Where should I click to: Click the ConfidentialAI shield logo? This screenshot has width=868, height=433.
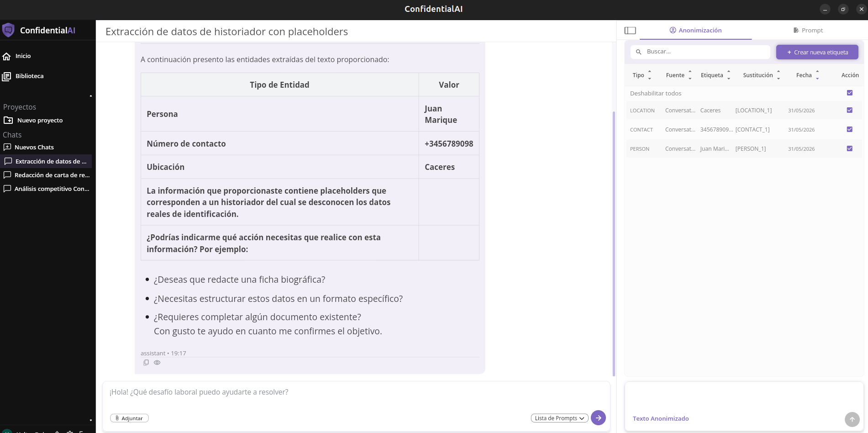tap(8, 30)
